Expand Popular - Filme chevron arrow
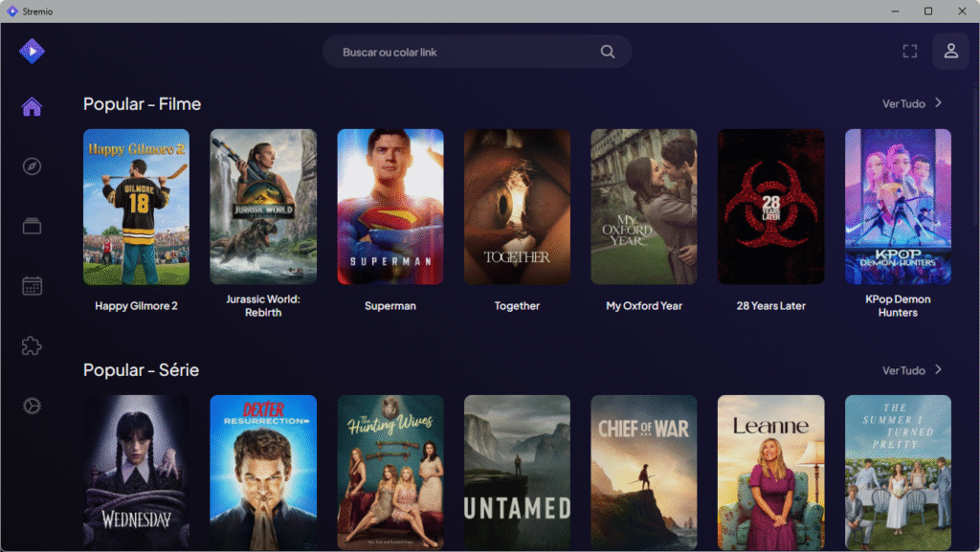980x552 pixels. pyautogui.click(x=938, y=103)
